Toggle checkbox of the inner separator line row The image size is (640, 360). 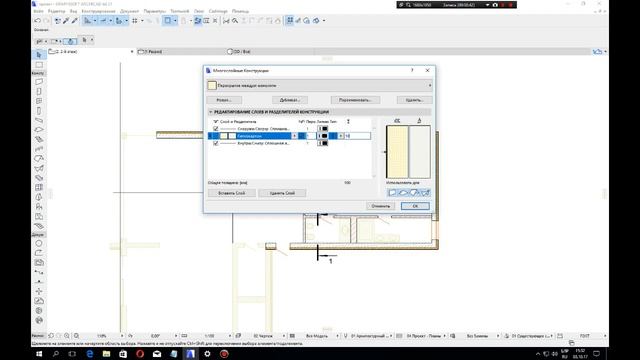[216, 143]
